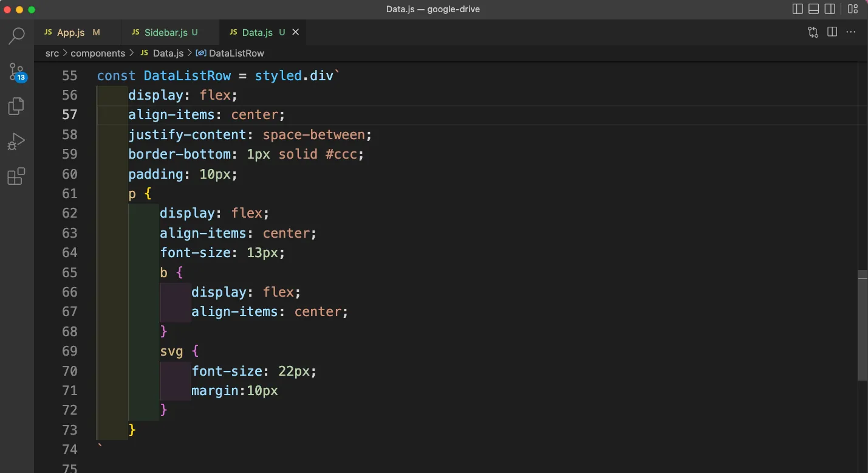This screenshot has width=868, height=473.
Task: Click 'styled' on line 55
Action: click(279, 76)
